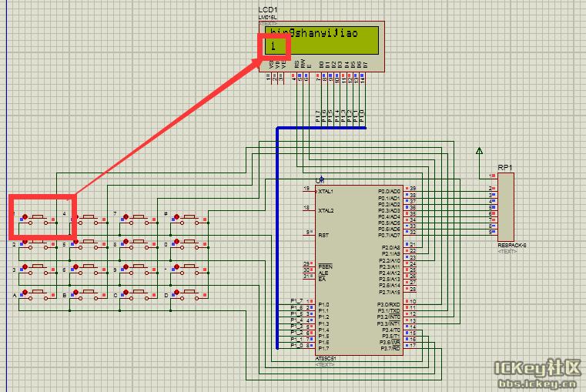Click the keypad push button labeled 9

[139, 270]
